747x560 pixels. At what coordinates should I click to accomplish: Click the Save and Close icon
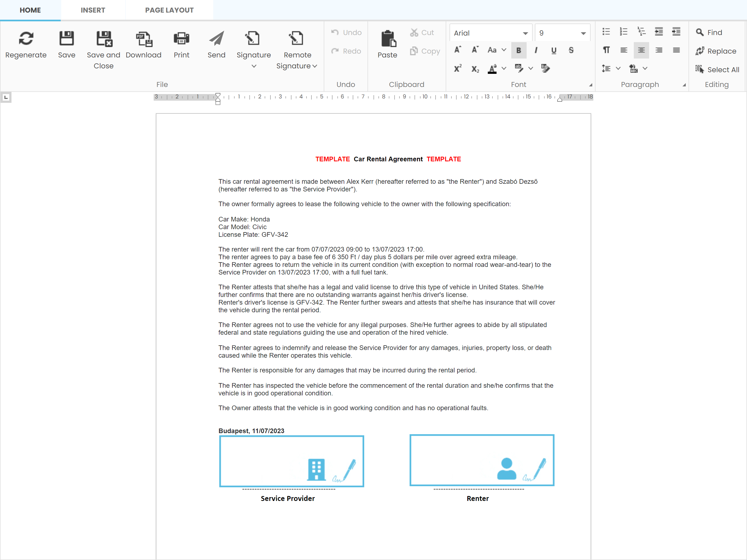[x=103, y=38]
